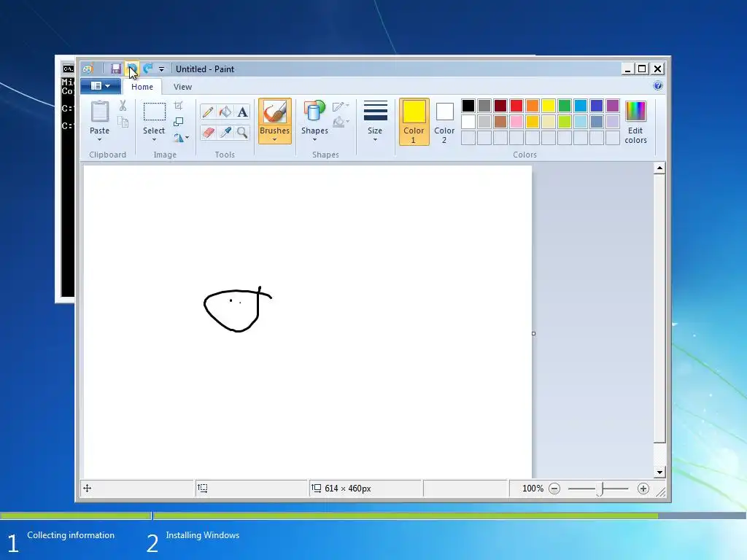Screen dimensions: 747x560
Task: Select the Magnifier tool
Action: pyautogui.click(x=242, y=132)
